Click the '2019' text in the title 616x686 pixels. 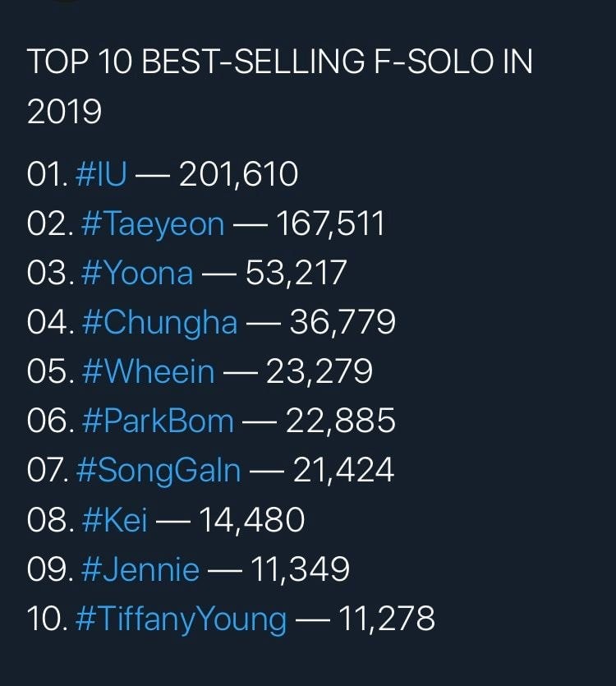coord(64,111)
